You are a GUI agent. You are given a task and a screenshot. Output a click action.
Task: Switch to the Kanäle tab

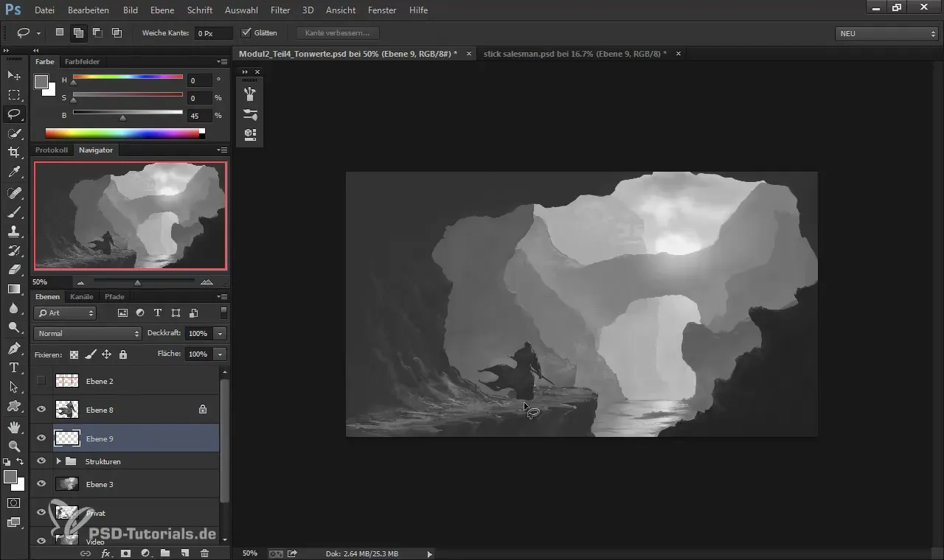pyautogui.click(x=82, y=297)
